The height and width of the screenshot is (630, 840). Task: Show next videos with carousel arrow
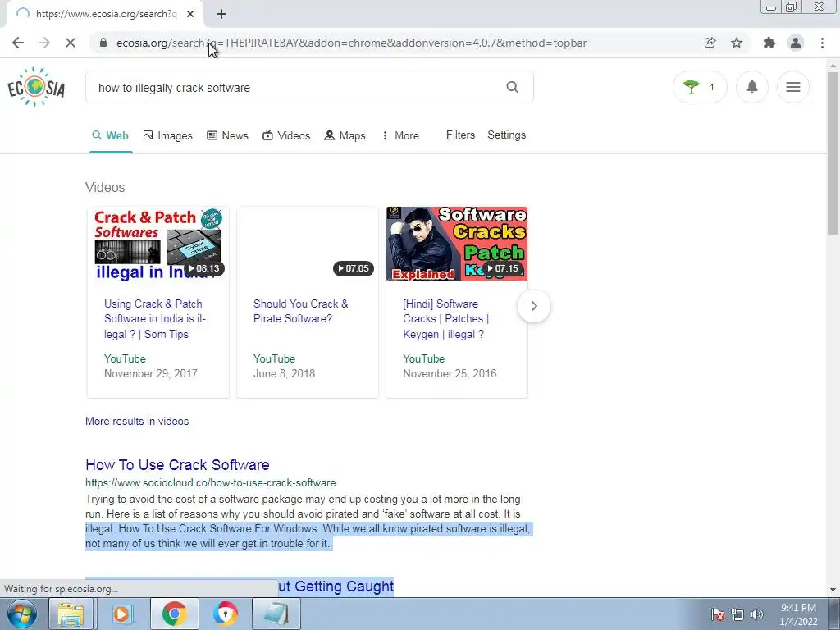(533, 306)
